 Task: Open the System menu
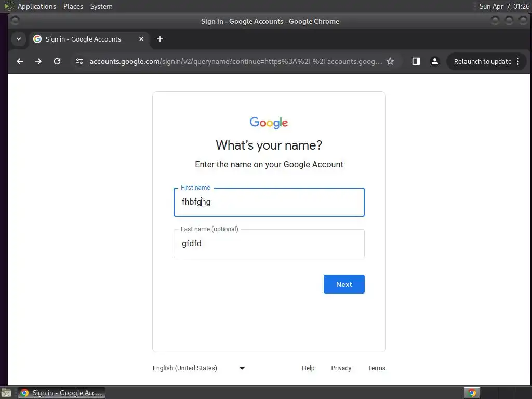tap(101, 6)
